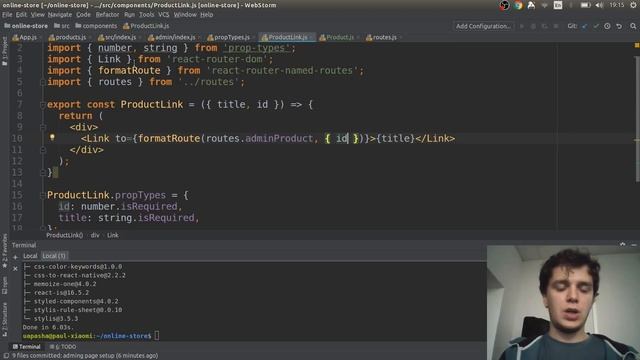Click ProductLink() in code breadcrumb
640x360 pixels.
[x=64, y=236]
